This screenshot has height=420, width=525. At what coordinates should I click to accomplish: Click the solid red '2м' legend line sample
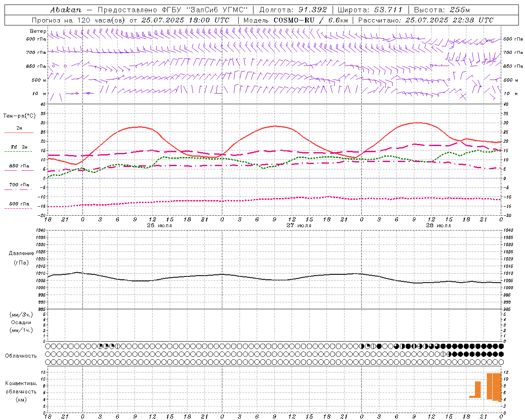(x=19, y=133)
